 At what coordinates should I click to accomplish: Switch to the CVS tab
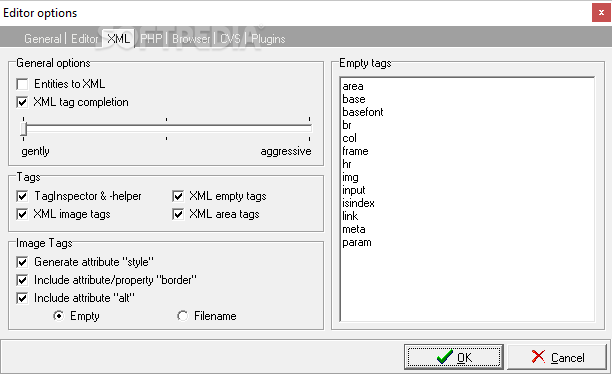point(230,39)
